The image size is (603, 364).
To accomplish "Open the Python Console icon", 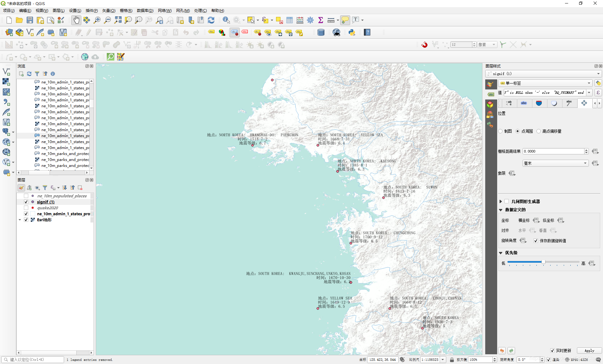I will tap(352, 32).
